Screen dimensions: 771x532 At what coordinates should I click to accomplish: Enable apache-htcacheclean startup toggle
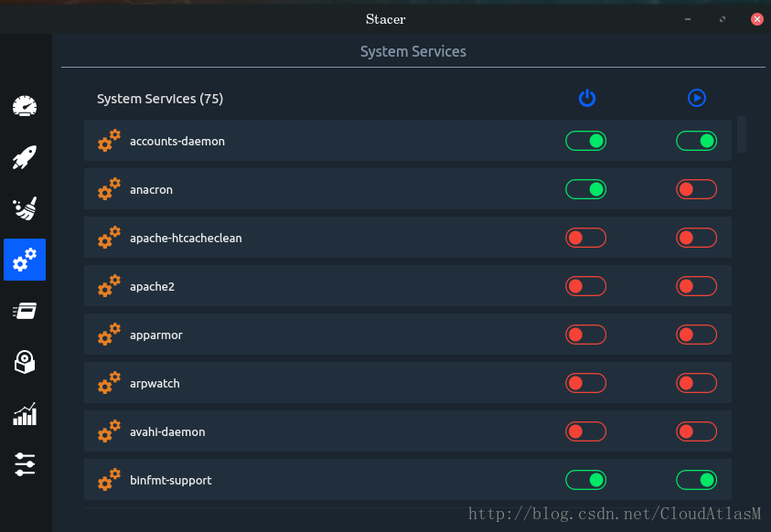tap(585, 238)
